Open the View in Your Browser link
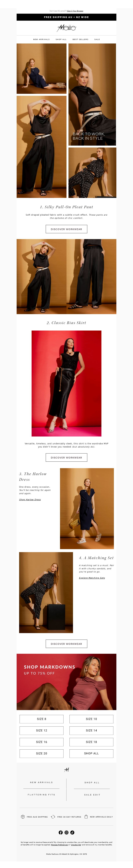 pyautogui.click(x=75, y=11)
